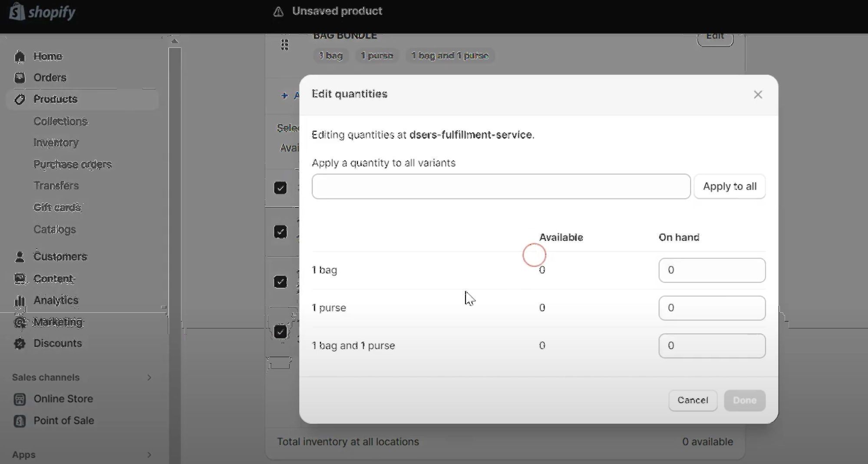868x464 pixels.
Task: Click the Apply to all button
Action: coord(729,186)
